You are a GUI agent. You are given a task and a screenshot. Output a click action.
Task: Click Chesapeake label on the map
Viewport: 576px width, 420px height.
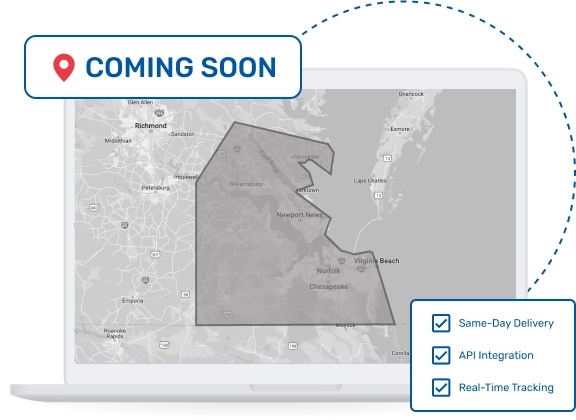pos(328,286)
